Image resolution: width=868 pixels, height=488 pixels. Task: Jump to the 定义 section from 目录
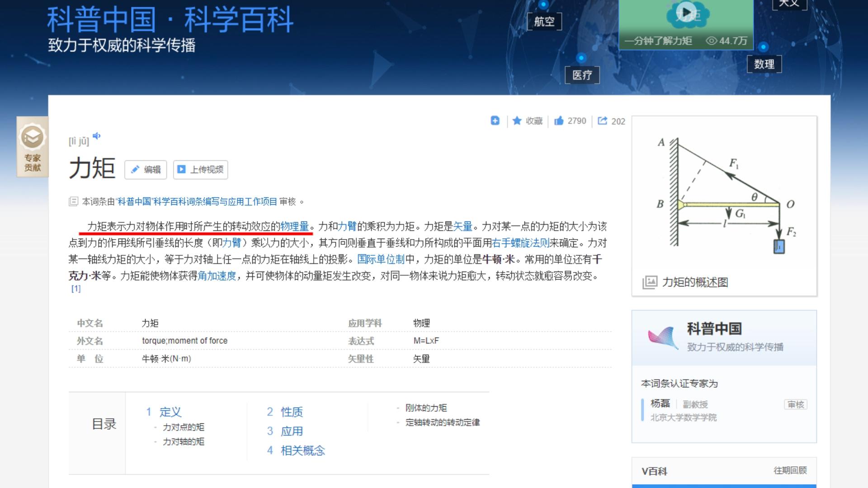pyautogui.click(x=170, y=412)
